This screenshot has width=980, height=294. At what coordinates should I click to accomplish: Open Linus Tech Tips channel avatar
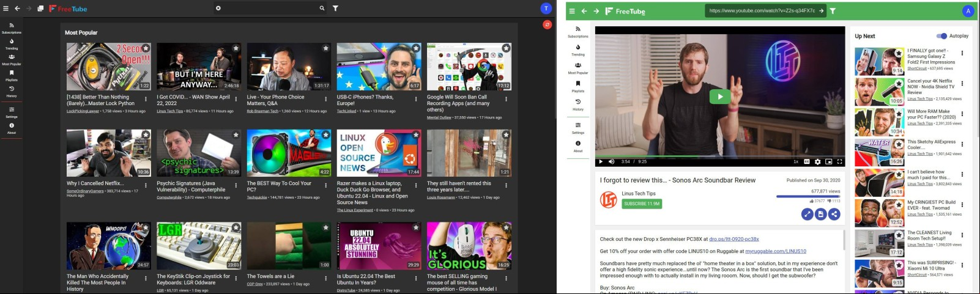click(x=608, y=199)
